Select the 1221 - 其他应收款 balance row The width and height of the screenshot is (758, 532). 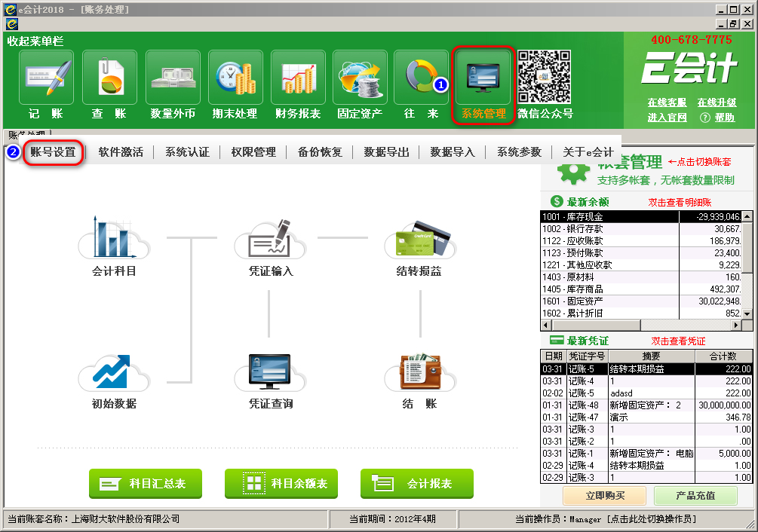click(641, 265)
